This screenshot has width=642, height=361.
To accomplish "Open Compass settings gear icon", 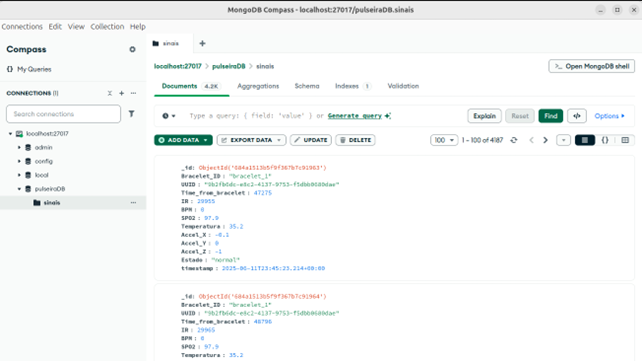I will (132, 49).
